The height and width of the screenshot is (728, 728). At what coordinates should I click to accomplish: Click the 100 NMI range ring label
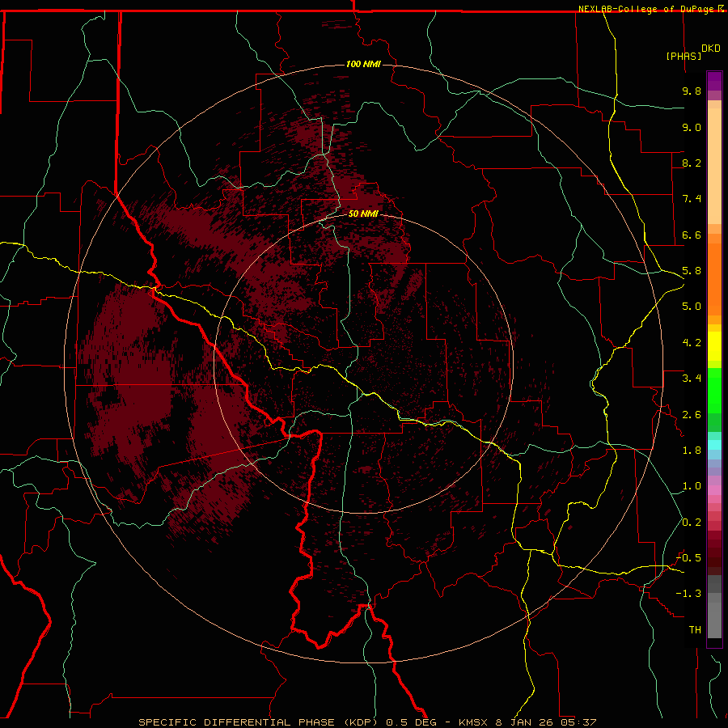363,64
